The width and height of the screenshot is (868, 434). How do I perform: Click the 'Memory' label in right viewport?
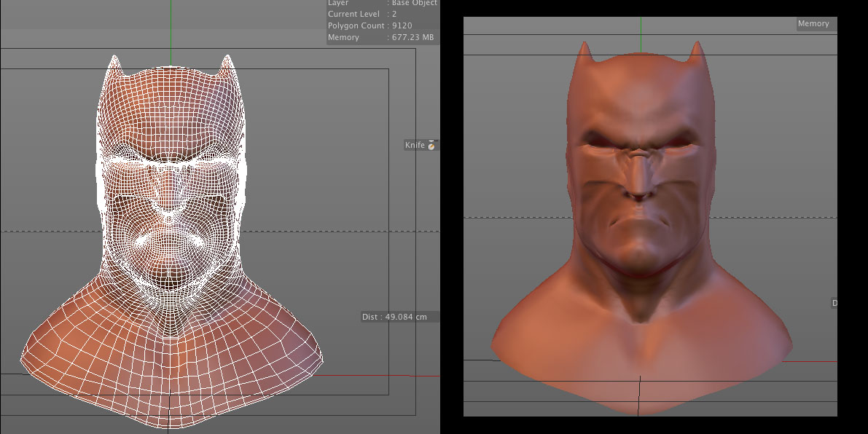813,24
